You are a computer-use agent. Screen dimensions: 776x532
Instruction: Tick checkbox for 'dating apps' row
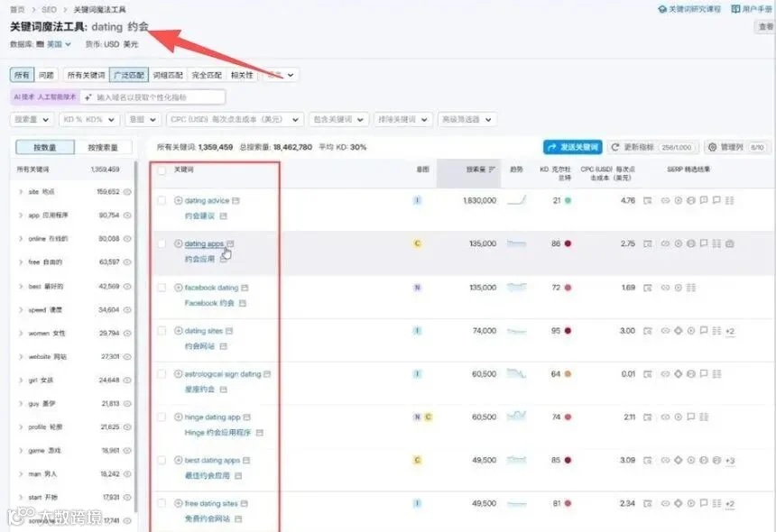162,243
